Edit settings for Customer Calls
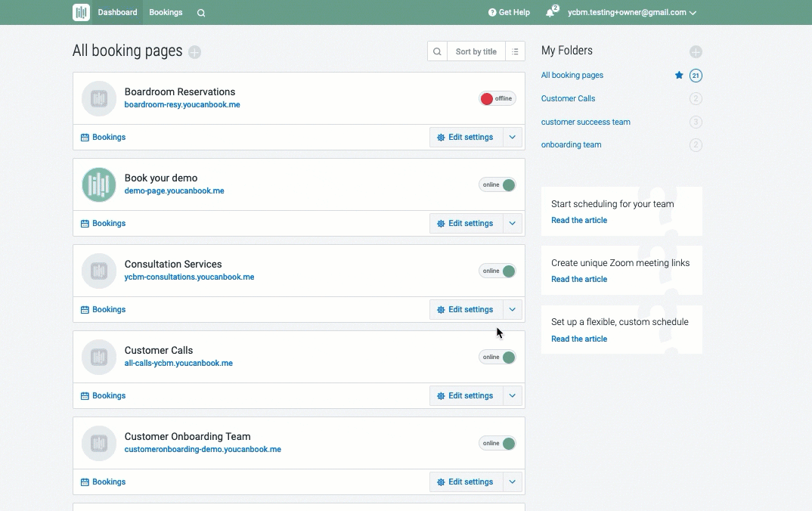 tap(466, 395)
